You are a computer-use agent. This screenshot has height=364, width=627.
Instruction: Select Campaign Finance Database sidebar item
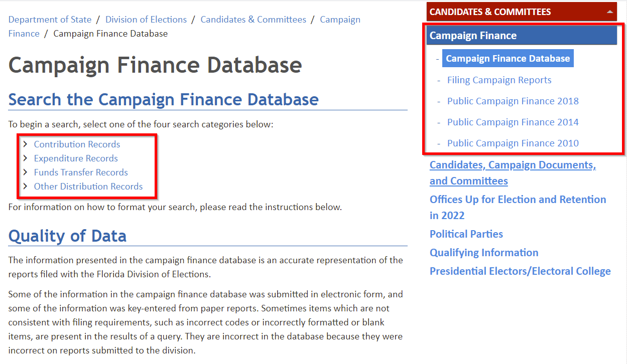tap(508, 58)
